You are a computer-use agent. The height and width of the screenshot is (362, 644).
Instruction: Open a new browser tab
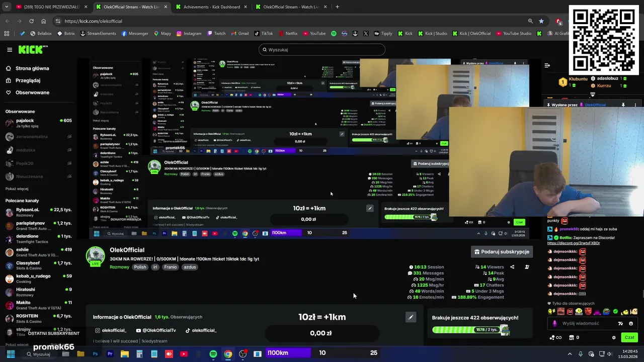tap(337, 7)
